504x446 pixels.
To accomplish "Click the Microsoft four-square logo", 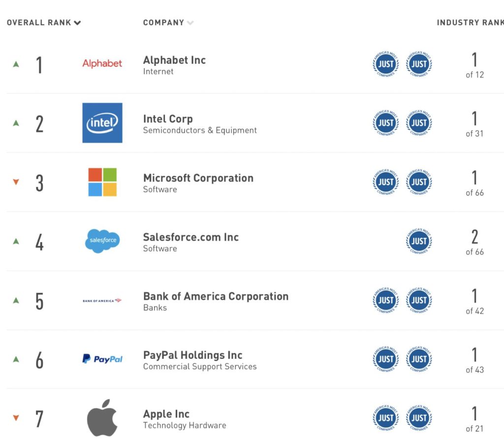I will pyautogui.click(x=102, y=182).
